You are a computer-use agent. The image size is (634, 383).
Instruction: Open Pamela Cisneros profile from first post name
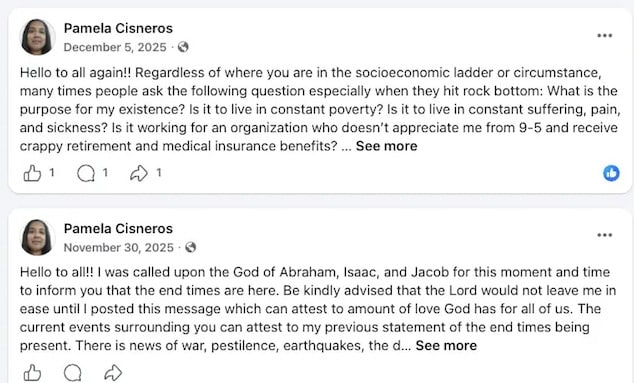tap(118, 28)
